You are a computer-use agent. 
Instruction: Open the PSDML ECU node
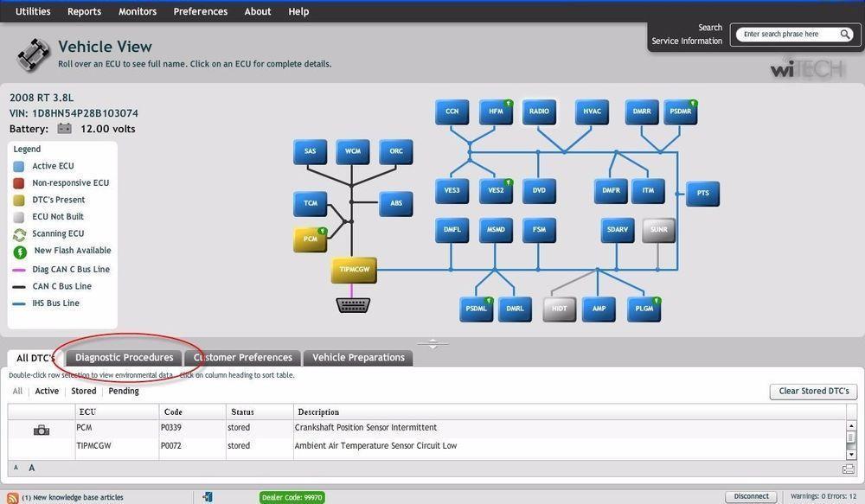[x=476, y=309]
